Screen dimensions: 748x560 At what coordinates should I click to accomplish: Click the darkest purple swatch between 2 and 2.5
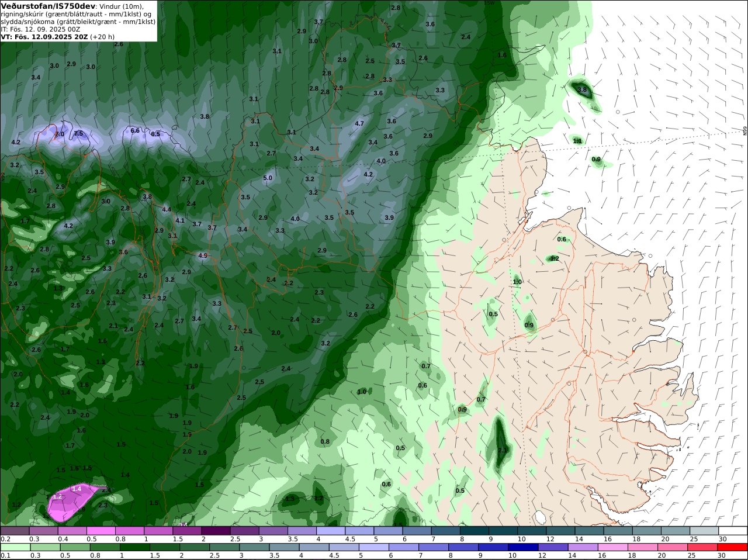click(216, 531)
